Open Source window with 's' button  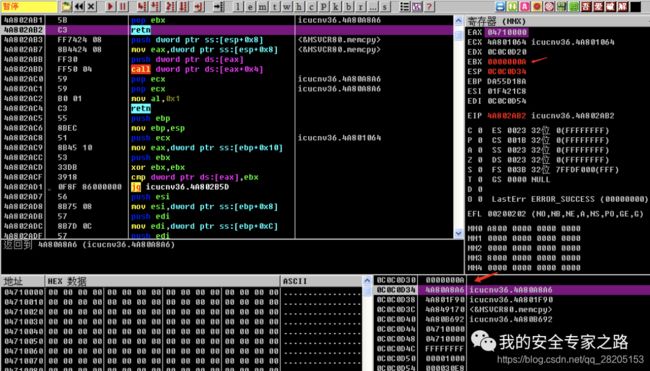click(386, 6)
